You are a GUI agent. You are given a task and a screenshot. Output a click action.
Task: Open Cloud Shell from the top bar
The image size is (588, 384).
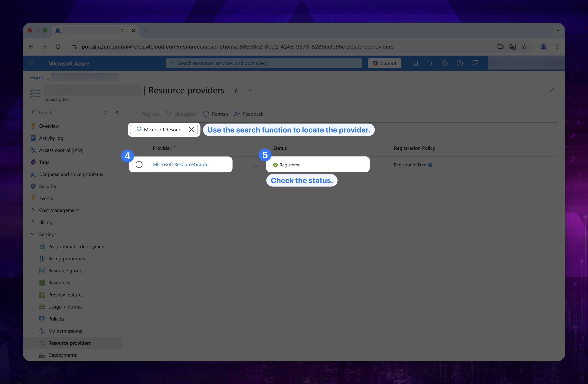tap(415, 63)
